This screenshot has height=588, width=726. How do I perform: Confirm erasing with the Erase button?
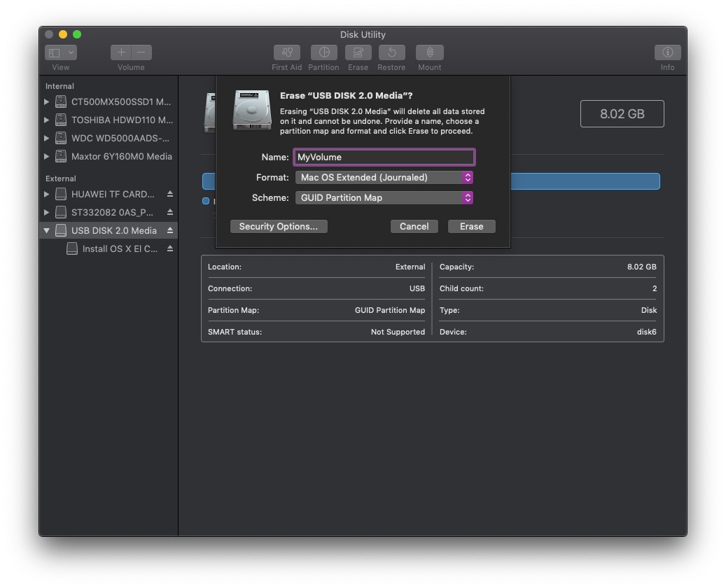point(471,226)
